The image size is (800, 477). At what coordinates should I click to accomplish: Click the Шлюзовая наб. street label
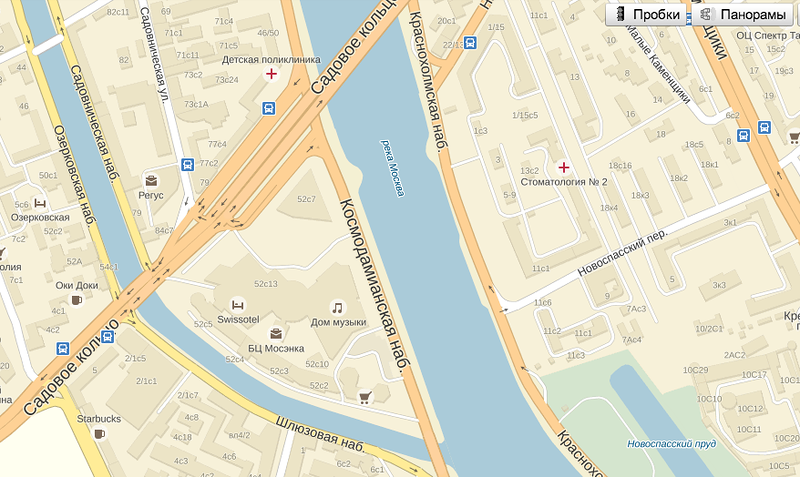click(321, 435)
